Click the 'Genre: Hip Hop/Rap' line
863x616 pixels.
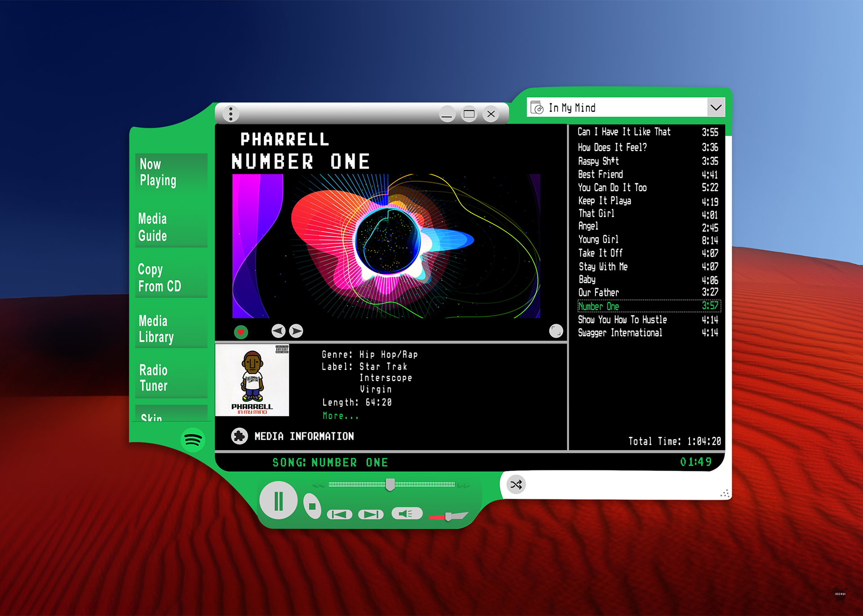tap(369, 355)
